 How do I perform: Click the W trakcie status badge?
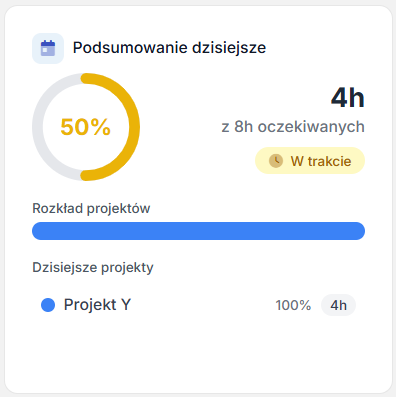pyautogui.click(x=310, y=161)
